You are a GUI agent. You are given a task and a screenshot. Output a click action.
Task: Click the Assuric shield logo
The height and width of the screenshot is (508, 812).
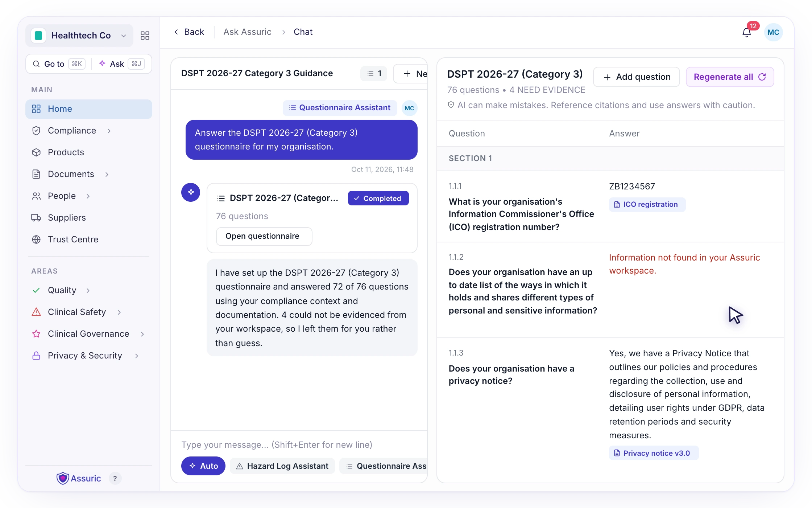pyautogui.click(x=63, y=478)
